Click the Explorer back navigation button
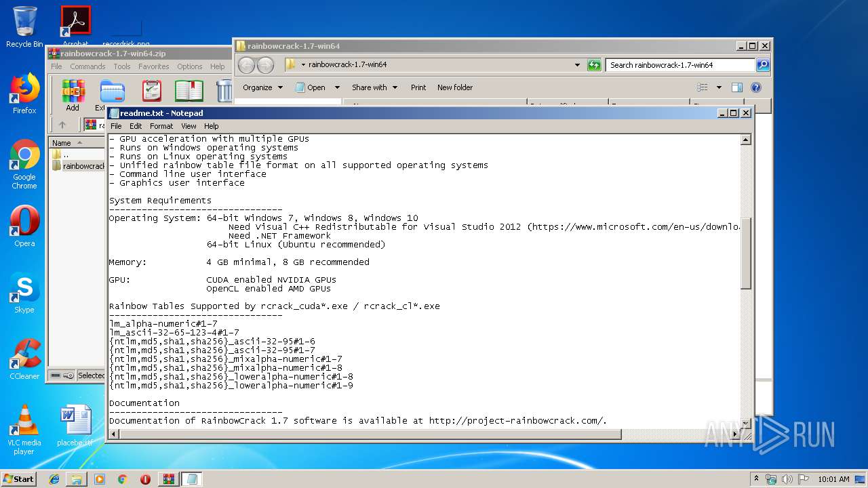 [246, 65]
